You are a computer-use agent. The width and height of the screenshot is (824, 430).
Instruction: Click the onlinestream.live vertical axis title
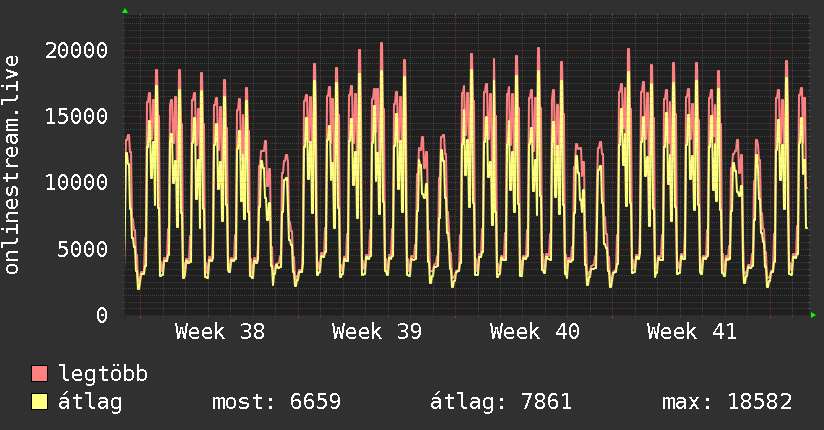click(x=11, y=165)
